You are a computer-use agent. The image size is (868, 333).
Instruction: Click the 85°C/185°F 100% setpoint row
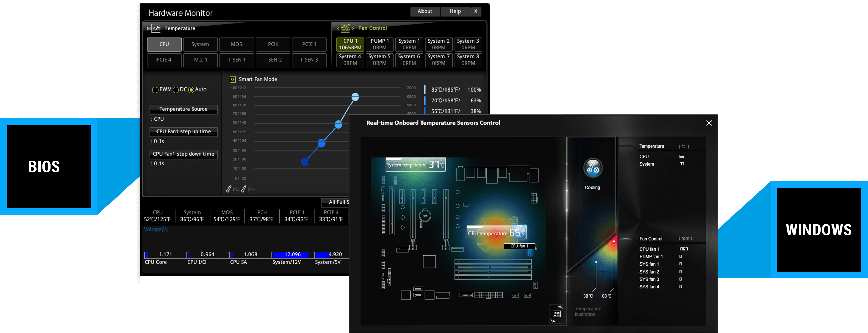point(453,90)
